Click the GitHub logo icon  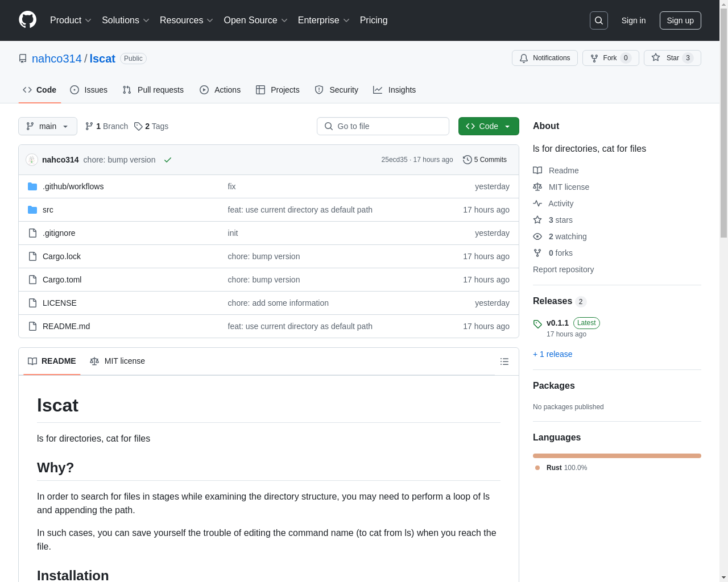pos(27,20)
